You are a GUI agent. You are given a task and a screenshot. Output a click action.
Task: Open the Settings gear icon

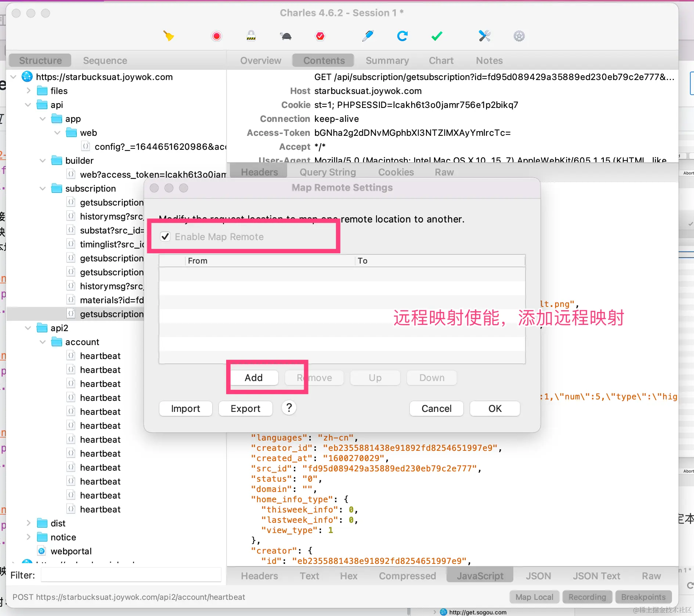click(519, 36)
